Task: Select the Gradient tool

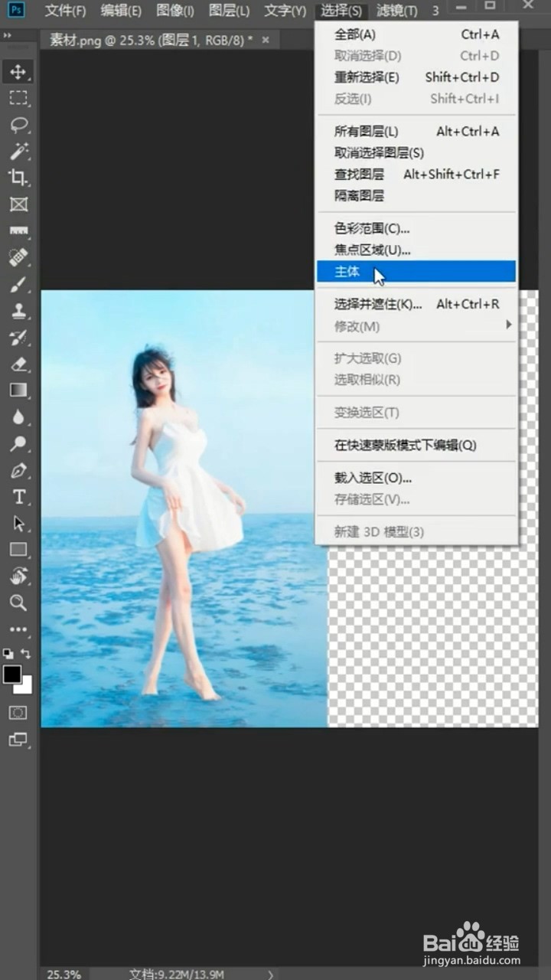Action: tap(18, 390)
